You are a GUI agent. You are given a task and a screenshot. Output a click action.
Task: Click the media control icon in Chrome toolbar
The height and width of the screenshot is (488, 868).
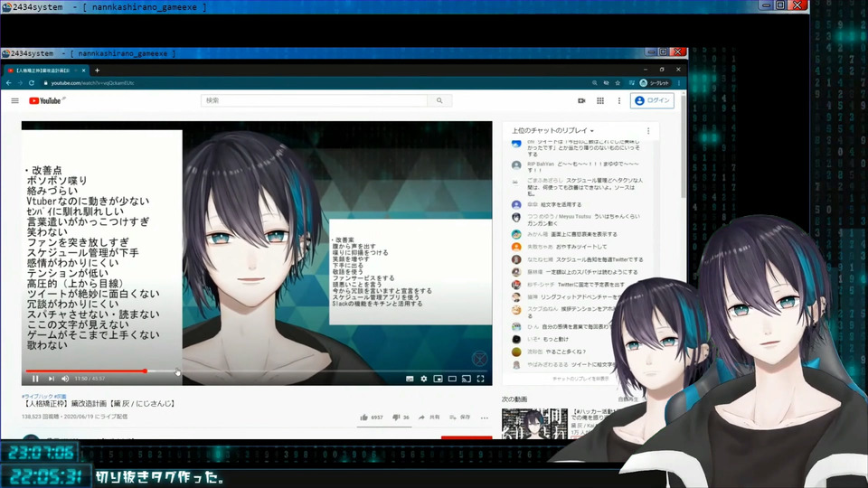tap(631, 83)
